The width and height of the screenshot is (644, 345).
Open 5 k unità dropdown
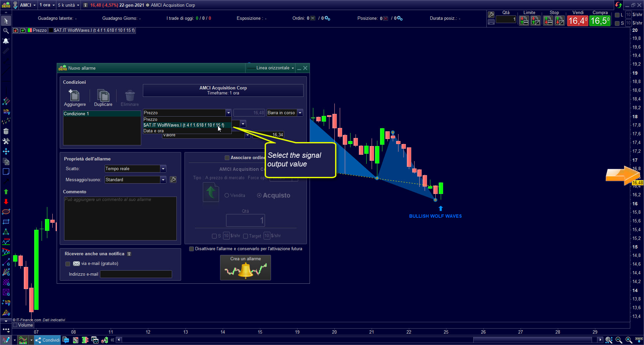click(68, 5)
